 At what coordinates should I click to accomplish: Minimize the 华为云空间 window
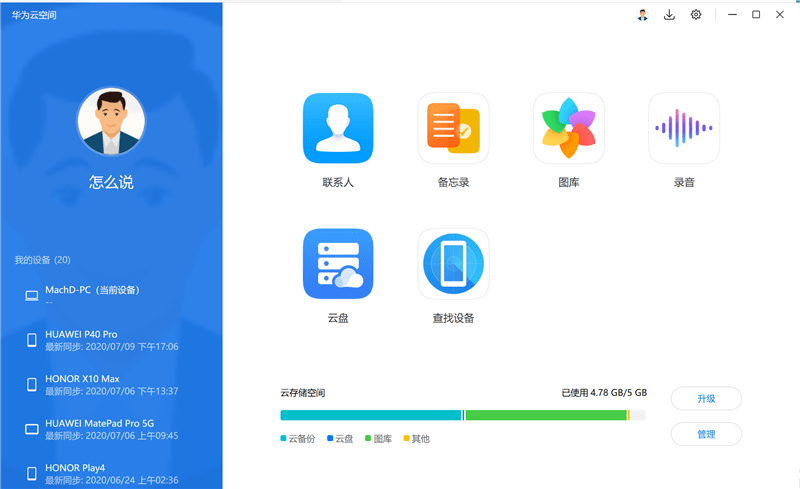tap(732, 15)
